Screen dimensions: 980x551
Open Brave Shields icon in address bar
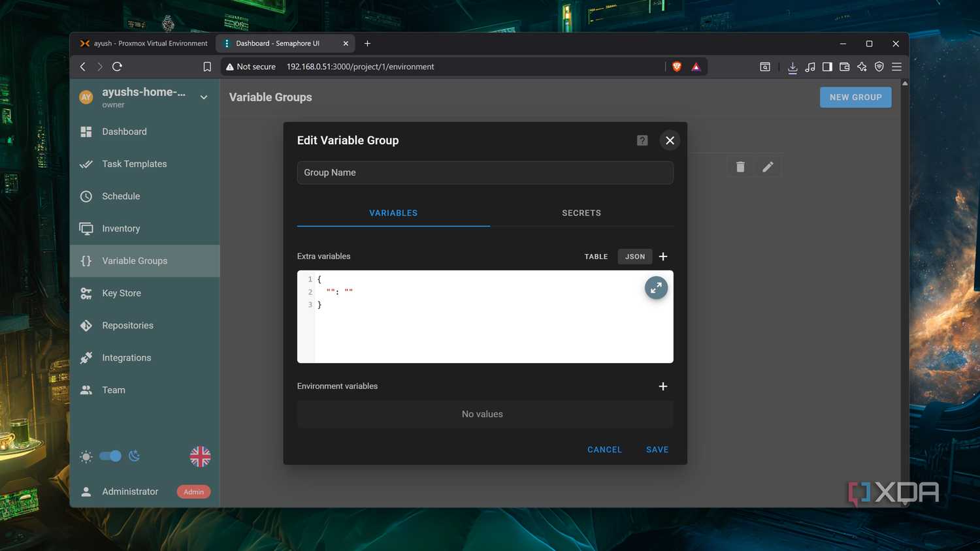pyautogui.click(x=677, y=67)
